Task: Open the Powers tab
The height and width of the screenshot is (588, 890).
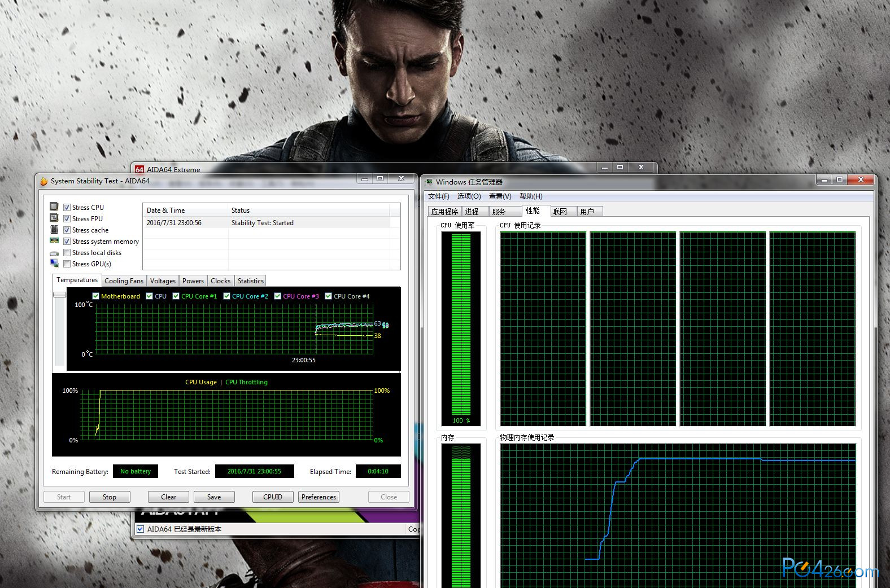Action: [x=193, y=281]
